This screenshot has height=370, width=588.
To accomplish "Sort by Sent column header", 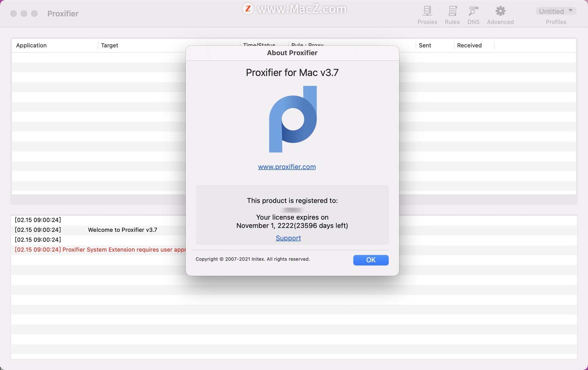I will [425, 45].
